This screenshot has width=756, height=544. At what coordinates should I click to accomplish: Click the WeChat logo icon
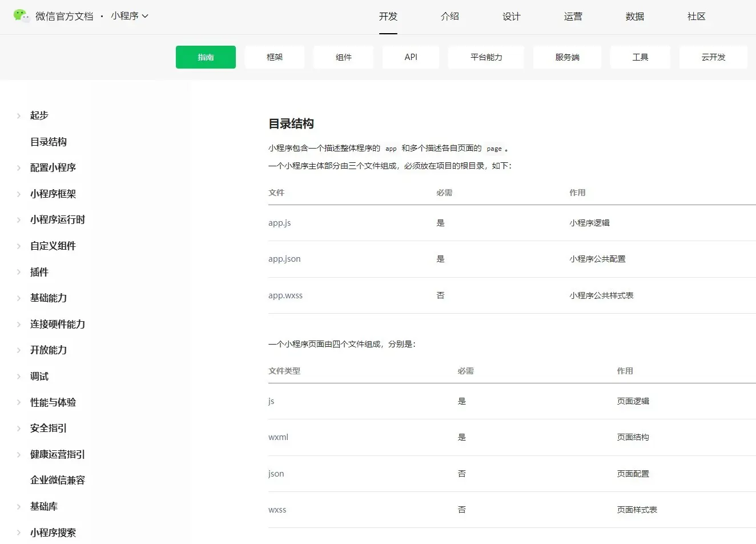pyautogui.click(x=21, y=15)
